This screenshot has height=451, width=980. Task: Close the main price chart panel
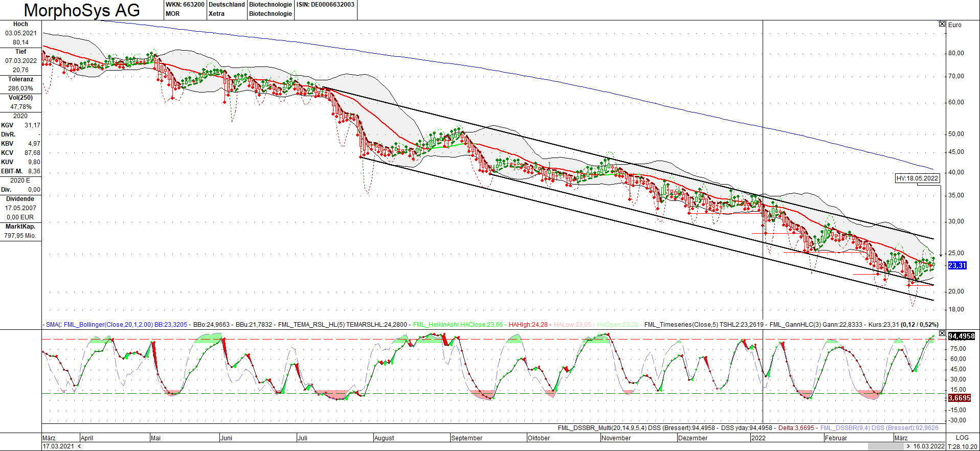tap(942, 24)
